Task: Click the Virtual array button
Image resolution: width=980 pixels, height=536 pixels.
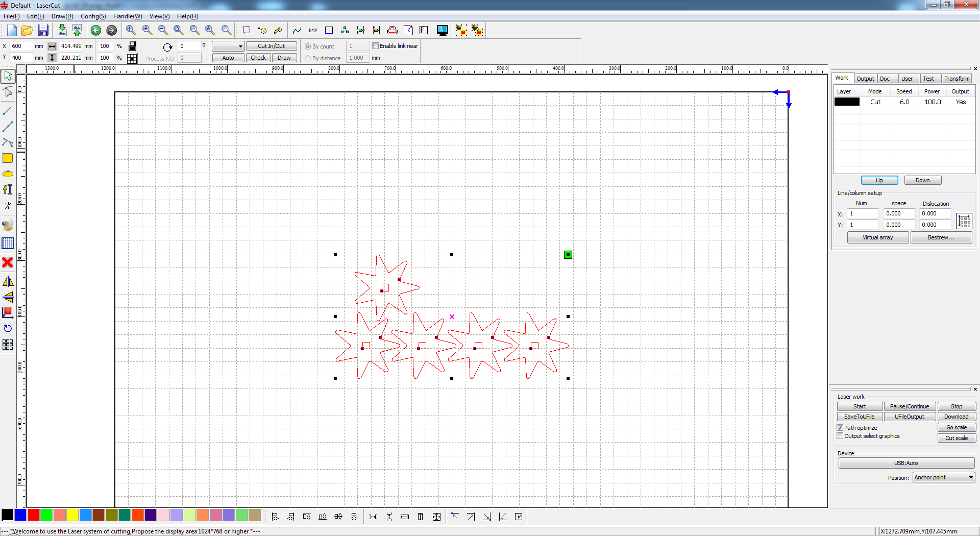Action: (877, 237)
